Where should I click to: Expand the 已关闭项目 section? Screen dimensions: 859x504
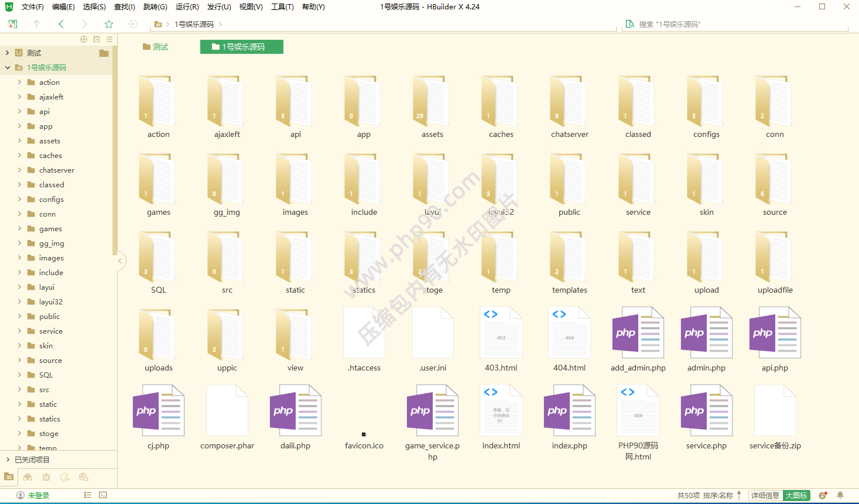coord(8,460)
